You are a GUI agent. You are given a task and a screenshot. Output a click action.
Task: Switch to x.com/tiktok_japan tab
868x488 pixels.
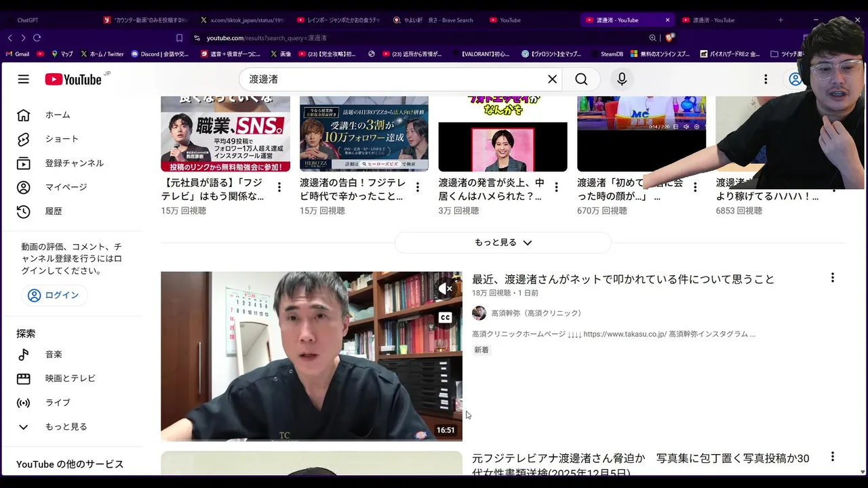pyautogui.click(x=242, y=20)
